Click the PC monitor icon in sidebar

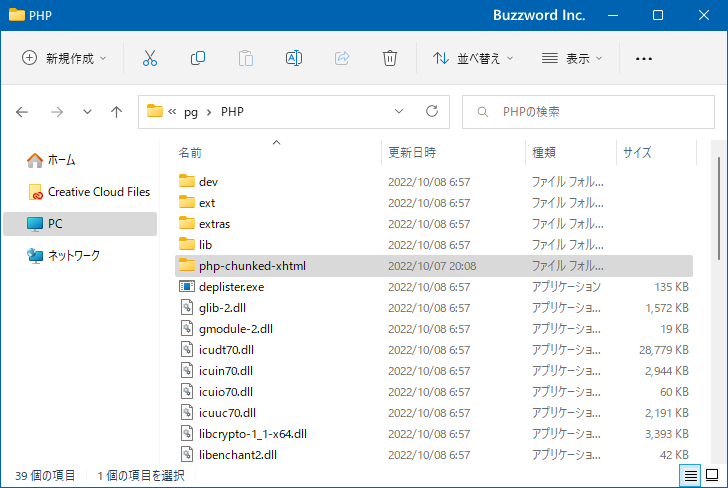click(35, 224)
